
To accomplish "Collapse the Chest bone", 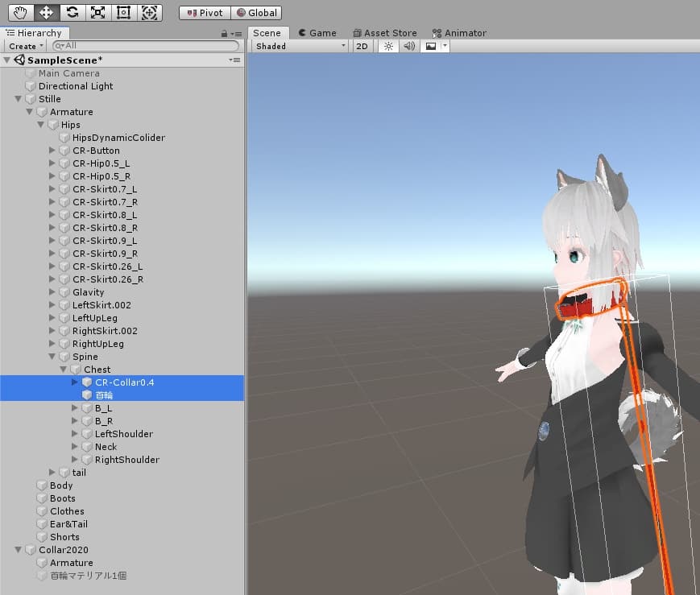I will click(x=64, y=369).
